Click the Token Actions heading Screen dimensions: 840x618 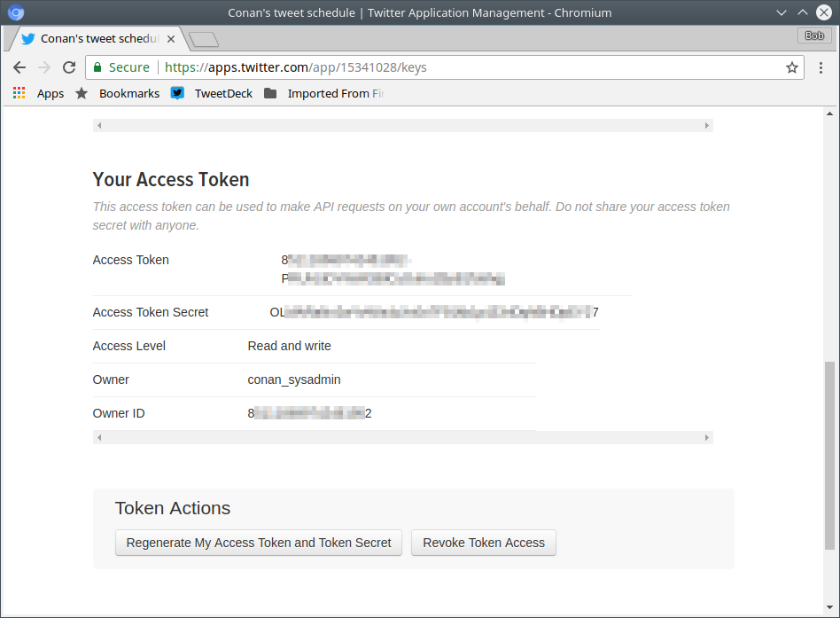click(x=173, y=508)
